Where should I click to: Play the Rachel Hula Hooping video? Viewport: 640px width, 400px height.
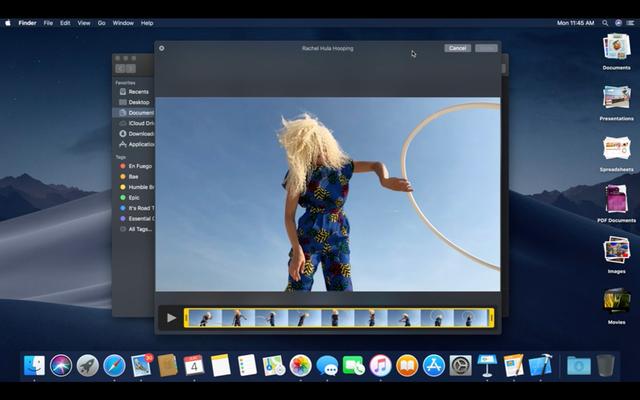click(171, 318)
